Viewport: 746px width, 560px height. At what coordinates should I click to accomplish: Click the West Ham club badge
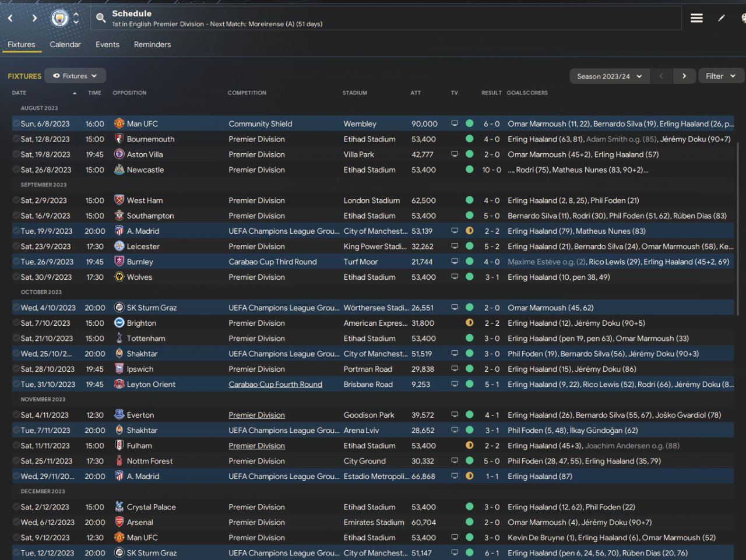tap(119, 200)
